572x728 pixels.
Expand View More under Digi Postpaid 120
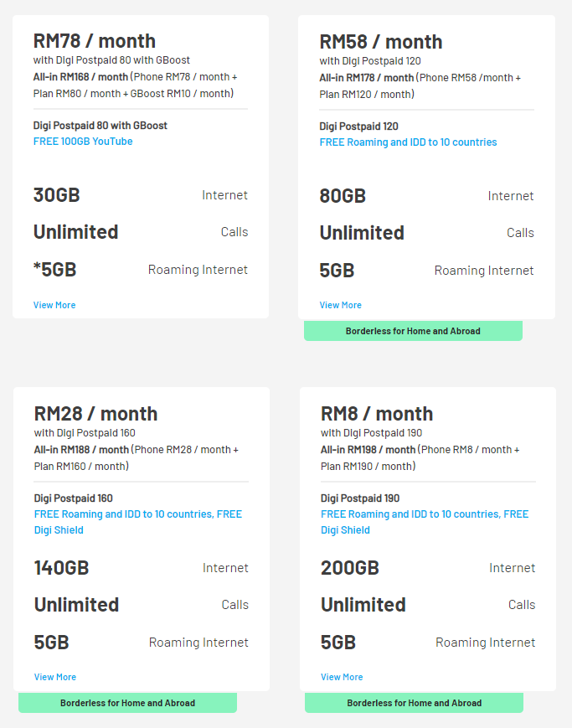pyautogui.click(x=341, y=305)
